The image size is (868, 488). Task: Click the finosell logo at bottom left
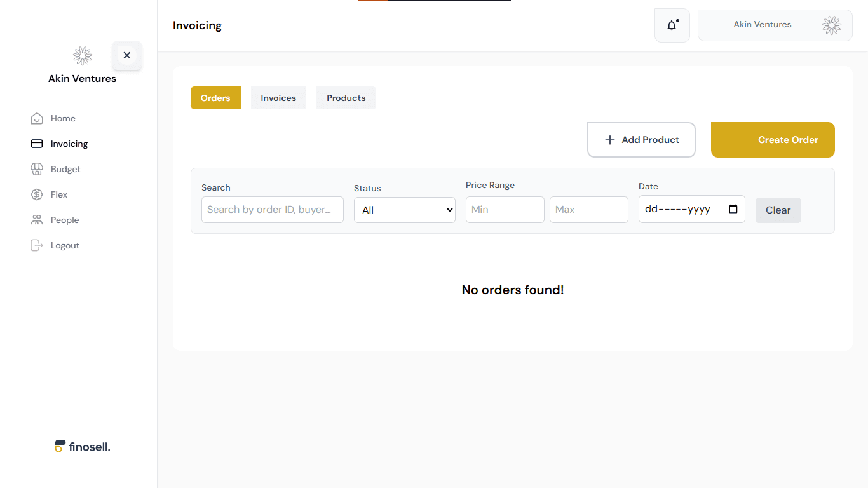tap(82, 446)
